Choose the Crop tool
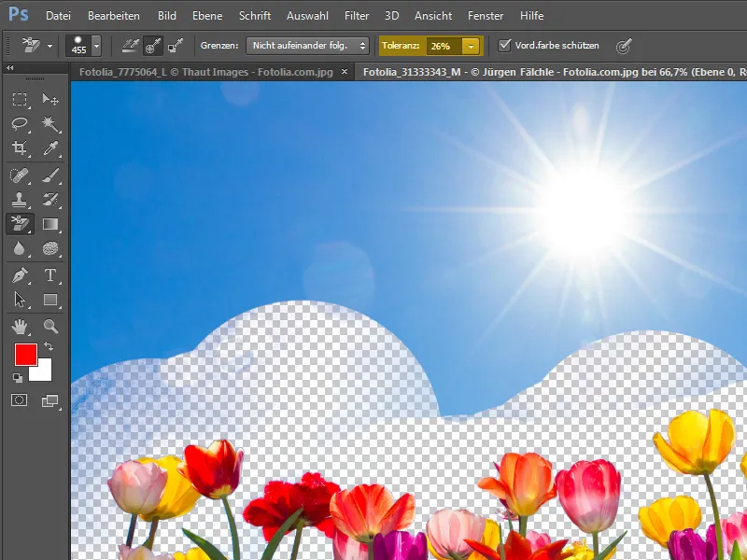This screenshot has width=747, height=560. click(x=19, y=148)
